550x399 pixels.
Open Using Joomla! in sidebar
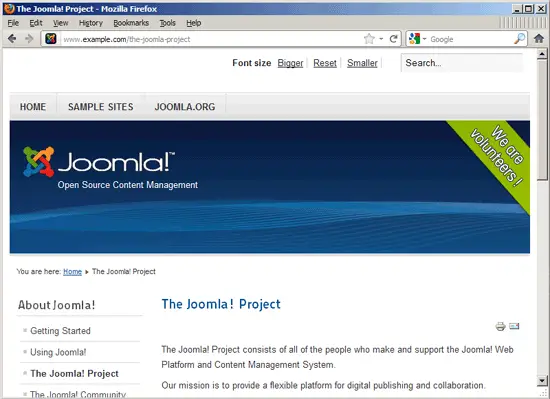pos(58,352)
